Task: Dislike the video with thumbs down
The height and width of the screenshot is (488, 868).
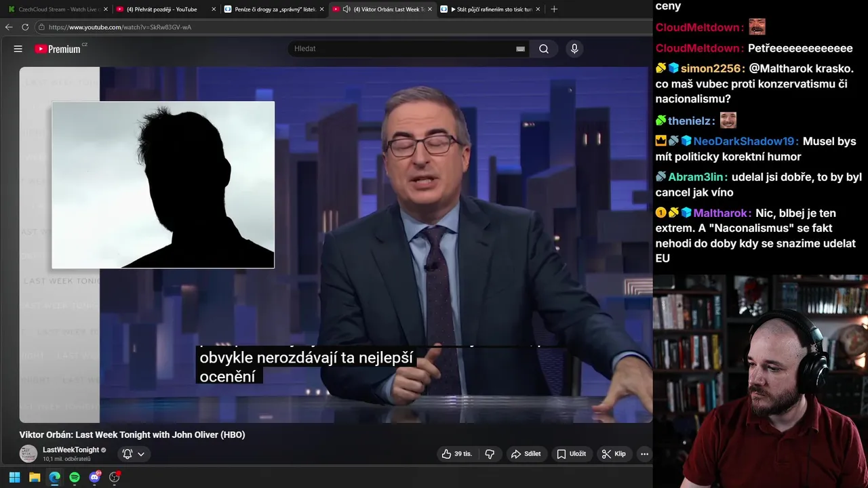Action: pyautogui.click(x=490, y=454)
